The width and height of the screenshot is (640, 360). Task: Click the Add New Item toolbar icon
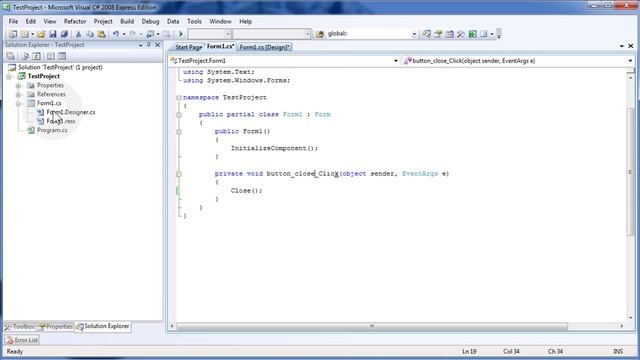coord(24,34)
